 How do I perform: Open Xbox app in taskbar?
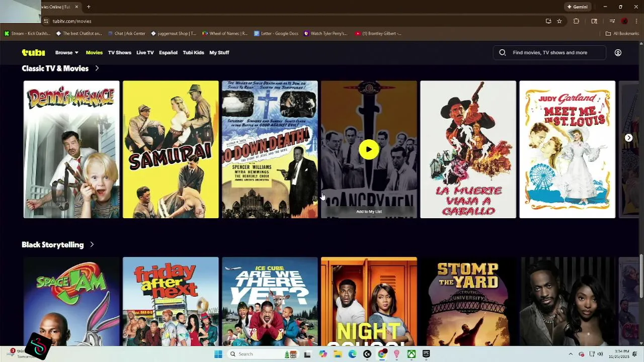coord(412,354)
